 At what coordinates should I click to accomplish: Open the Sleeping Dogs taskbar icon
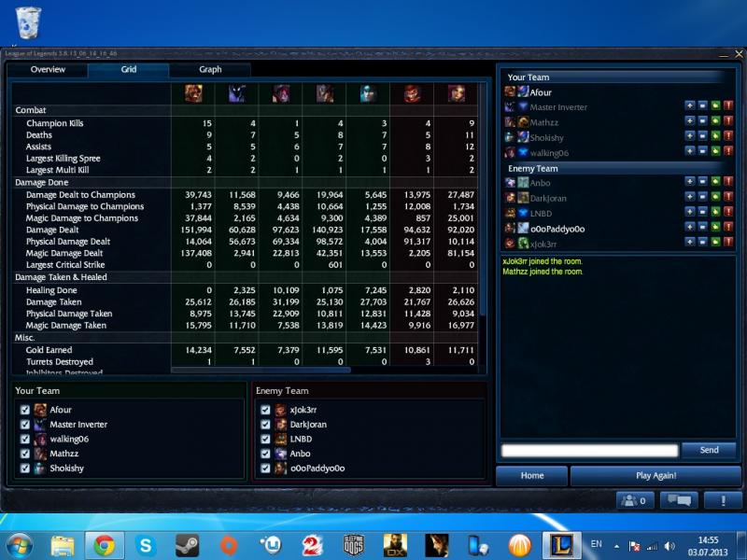[x=354, y=545]
